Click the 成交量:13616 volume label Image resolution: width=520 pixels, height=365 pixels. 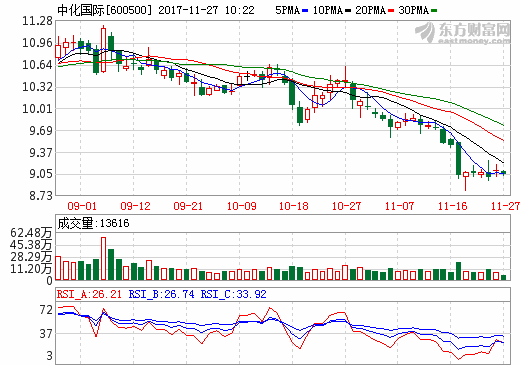tap(93, 223)
